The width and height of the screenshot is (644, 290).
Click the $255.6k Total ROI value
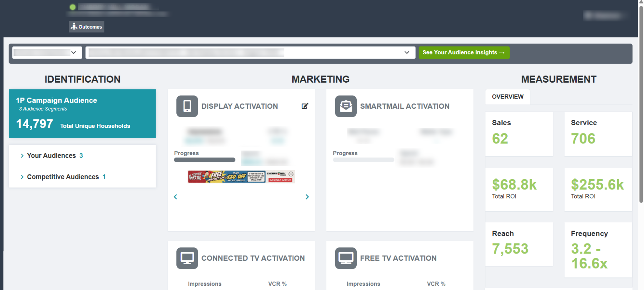(x=597, y=185)
